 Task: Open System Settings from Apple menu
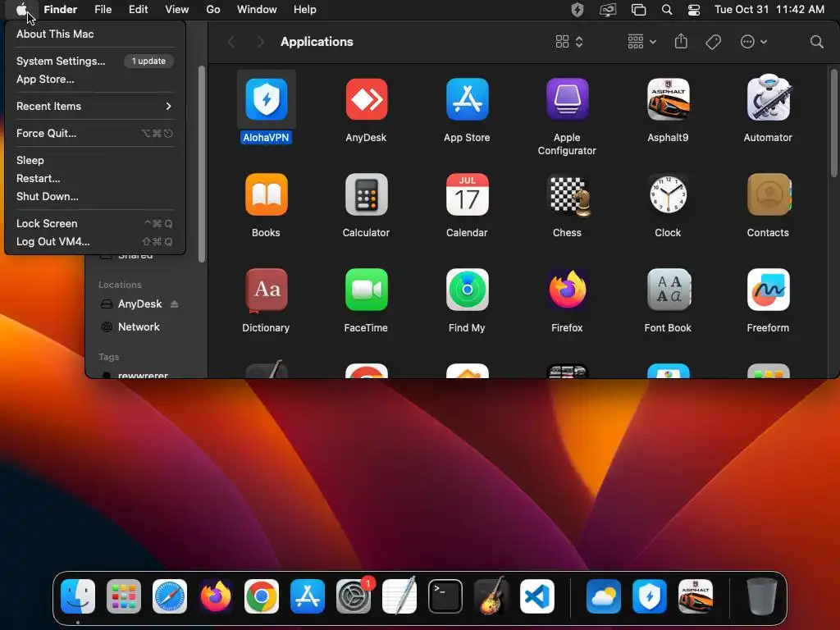95,61
